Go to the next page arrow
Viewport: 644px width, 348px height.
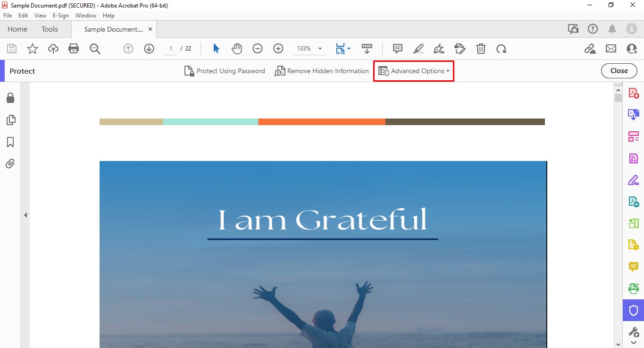149,49
